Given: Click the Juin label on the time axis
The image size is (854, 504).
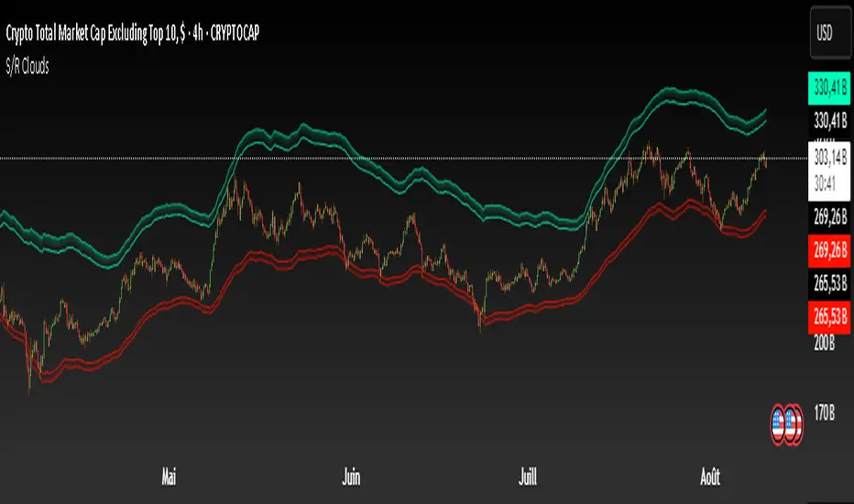Looking at the screenshot, I should click(351, 477).
